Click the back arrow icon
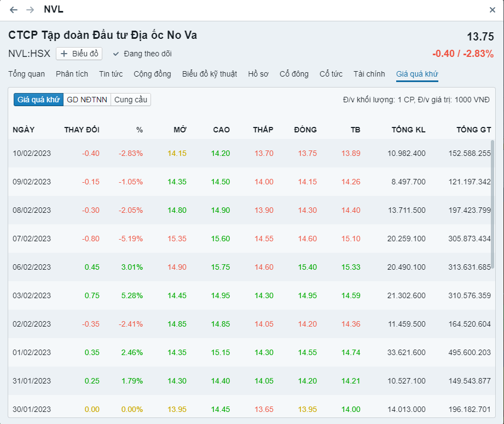Image resolution: width=504 pixels, height=424 pixels. tap(14, 10)
